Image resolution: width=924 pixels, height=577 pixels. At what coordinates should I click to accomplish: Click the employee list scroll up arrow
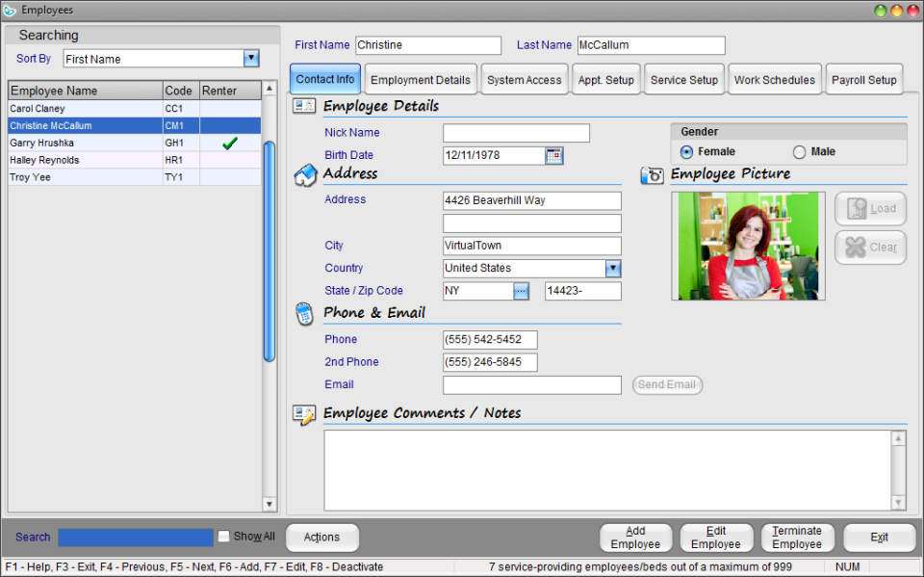coord(269,89)
